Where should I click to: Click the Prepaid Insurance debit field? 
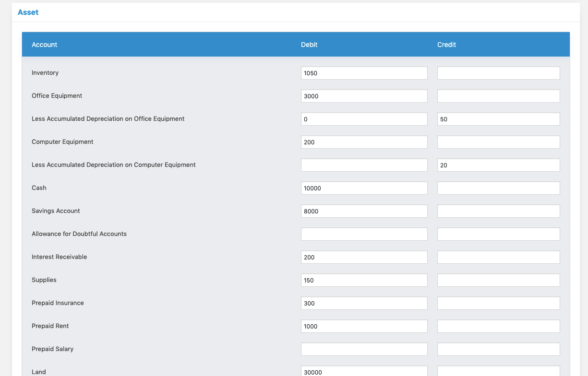[364, 303]
